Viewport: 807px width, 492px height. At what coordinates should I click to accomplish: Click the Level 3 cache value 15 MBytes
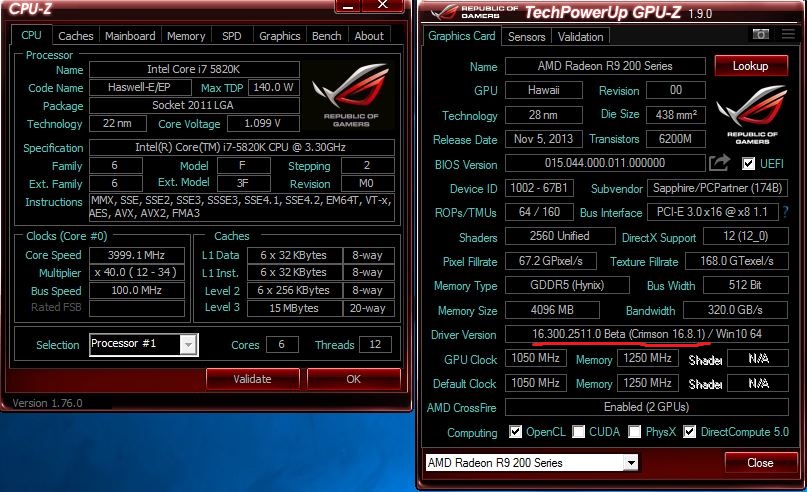(x=294, y=308)
